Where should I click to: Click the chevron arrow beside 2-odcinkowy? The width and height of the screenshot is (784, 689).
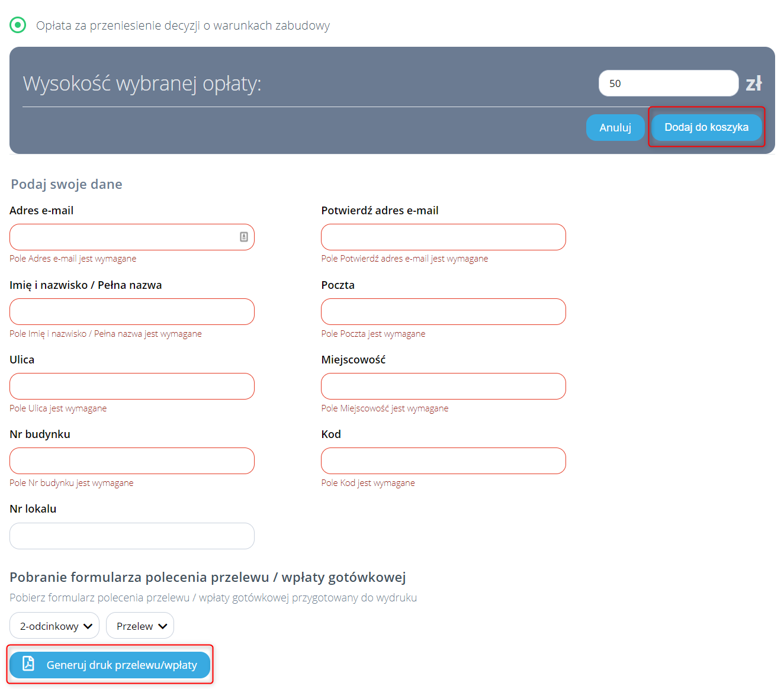click(88, 626)
